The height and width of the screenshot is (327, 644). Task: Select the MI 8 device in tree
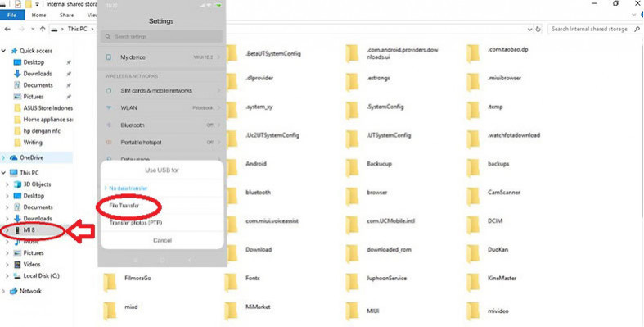pos(29,230)
